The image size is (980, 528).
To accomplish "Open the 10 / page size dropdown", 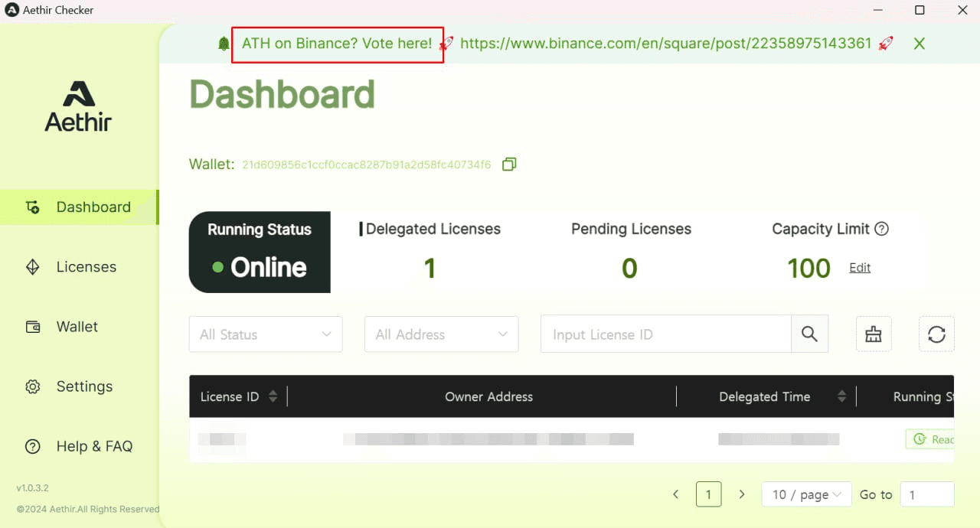I will point(807,494).
